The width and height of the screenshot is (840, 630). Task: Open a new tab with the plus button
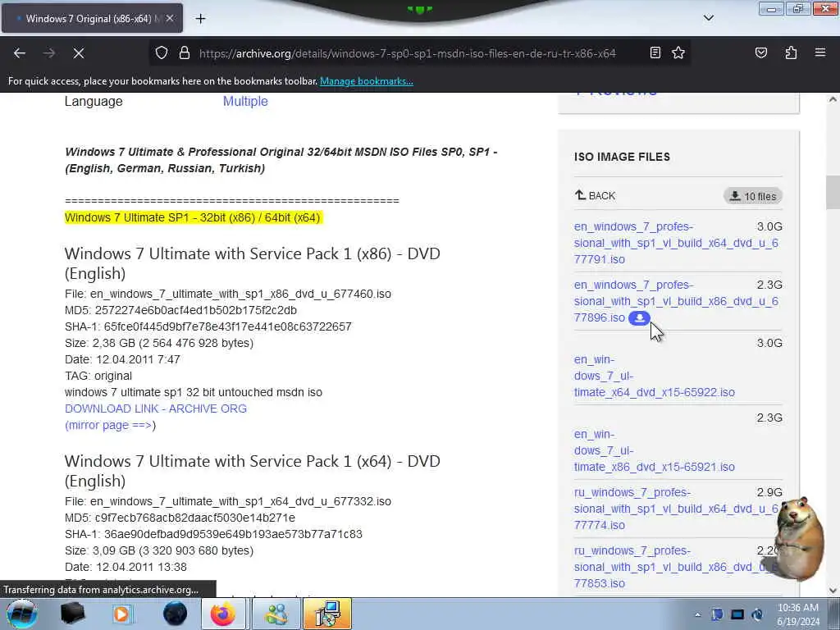click(200, 19)
